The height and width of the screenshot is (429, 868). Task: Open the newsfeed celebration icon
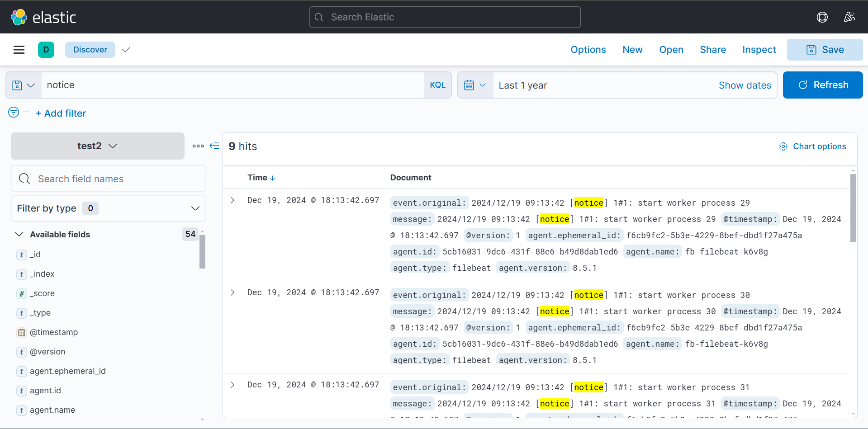coord(849,17)
